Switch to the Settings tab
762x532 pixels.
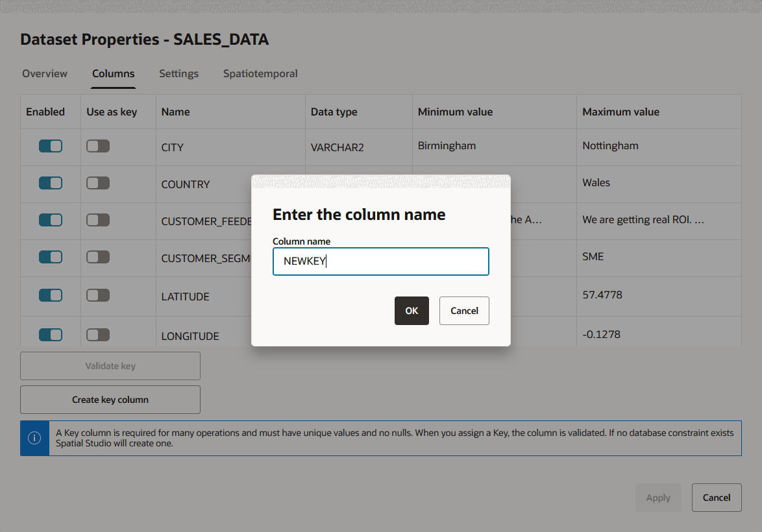(179, 73)
